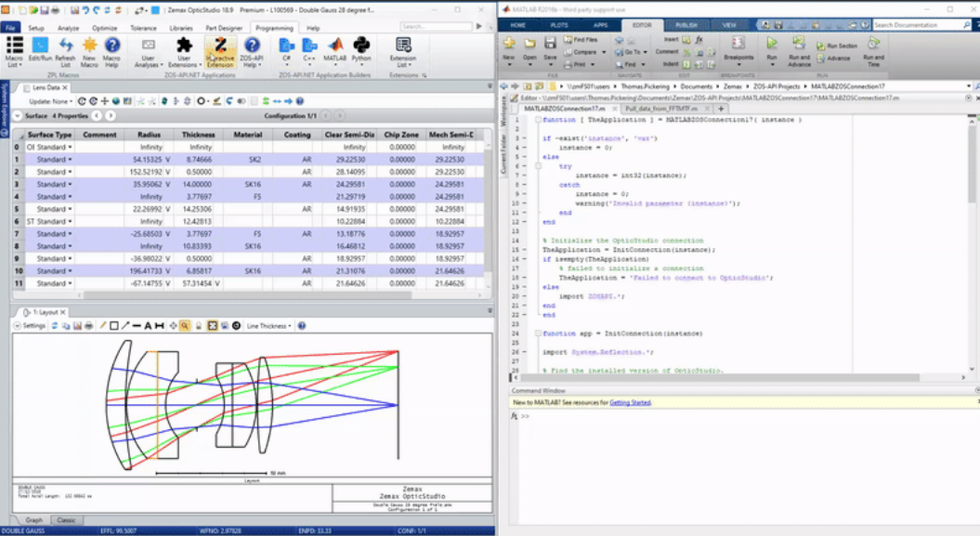Click Refresh List in ZPL Macros
Screen dimensions: 980x536
pyautogui.click(x=65, y=52)
